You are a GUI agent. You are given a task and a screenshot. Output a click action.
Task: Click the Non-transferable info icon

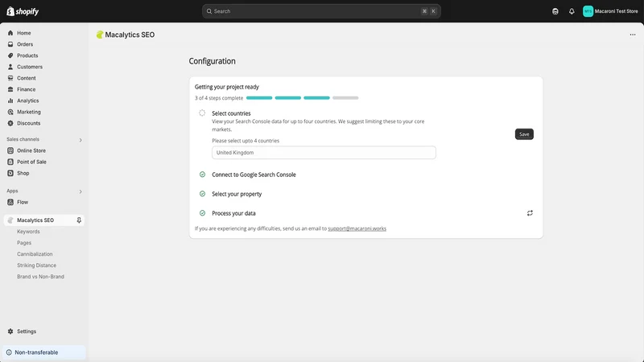(x=9, y=352)
